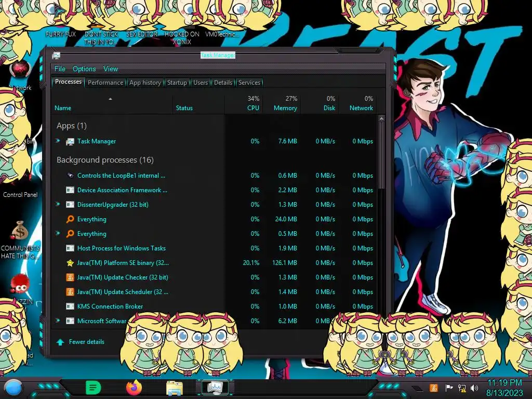Viewport: 532px width, 399px height.
Task: Switch to the Startup tab
Action: coord(177,83)
